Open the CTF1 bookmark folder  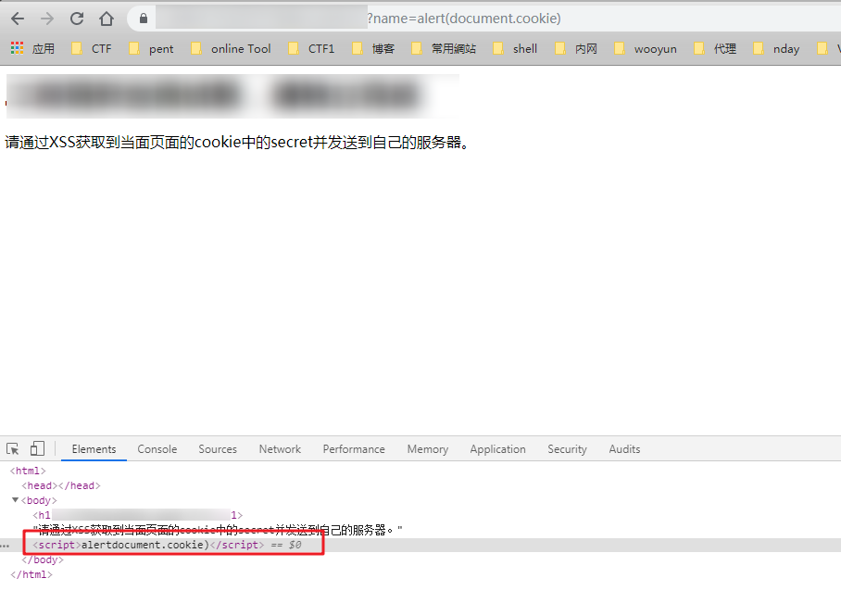(x=311, y=49)
